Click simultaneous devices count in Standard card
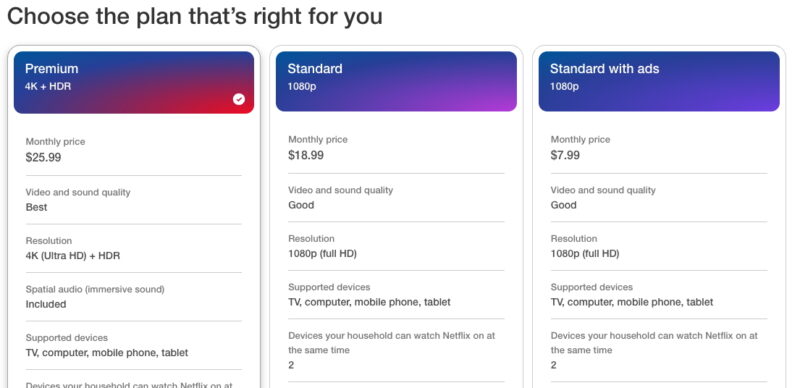This screenshot has width=800, height=388. click(x=291, y=365)
